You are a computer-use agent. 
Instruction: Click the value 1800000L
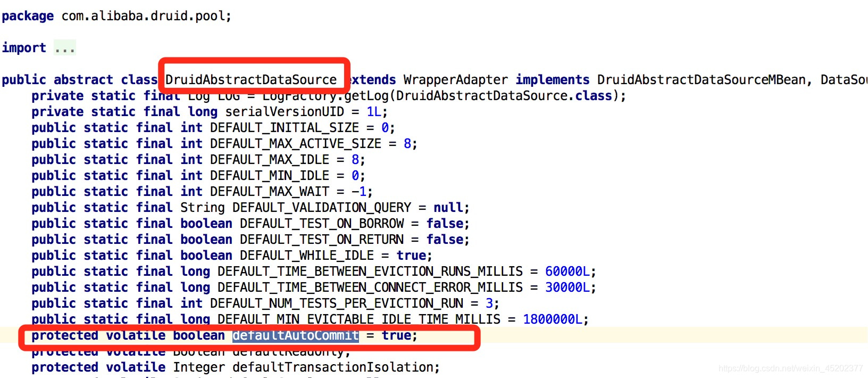click(552, 319)
